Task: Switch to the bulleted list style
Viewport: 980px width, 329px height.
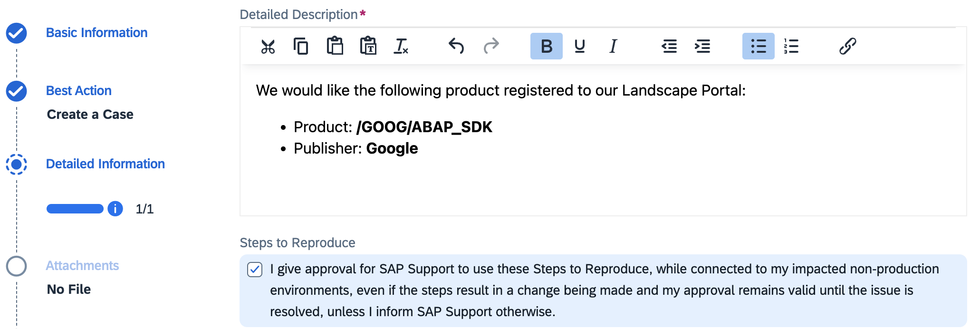Action: pyautogui.click(x=758, y=46)
